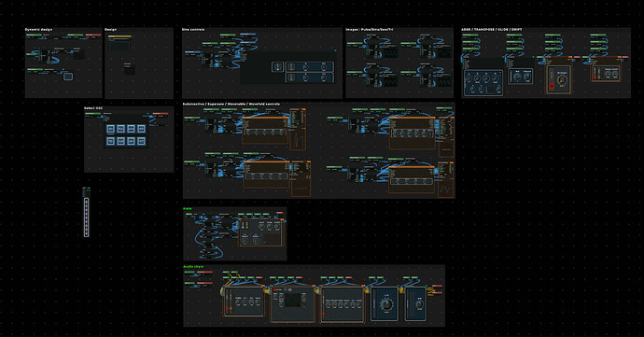The height and width of the screenshot is (337, 644).
Task: Toggle red power button in second Audio chain module
Action: 274,289
